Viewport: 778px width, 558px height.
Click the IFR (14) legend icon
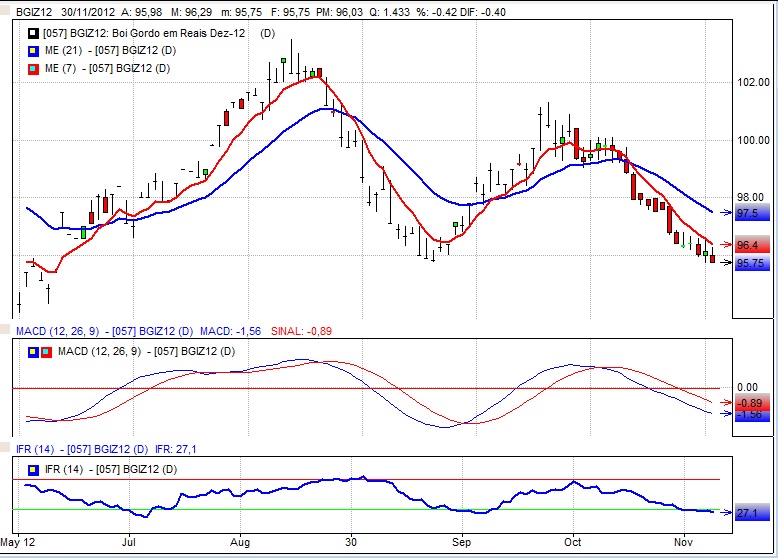(x=33, y=468)
